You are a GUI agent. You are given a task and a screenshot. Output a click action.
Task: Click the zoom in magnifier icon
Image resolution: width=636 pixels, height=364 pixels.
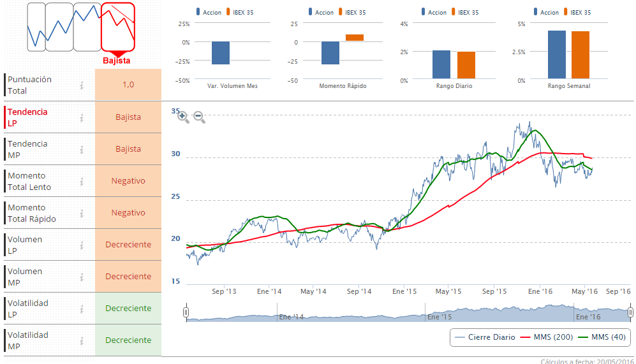[x=183, y=117]
